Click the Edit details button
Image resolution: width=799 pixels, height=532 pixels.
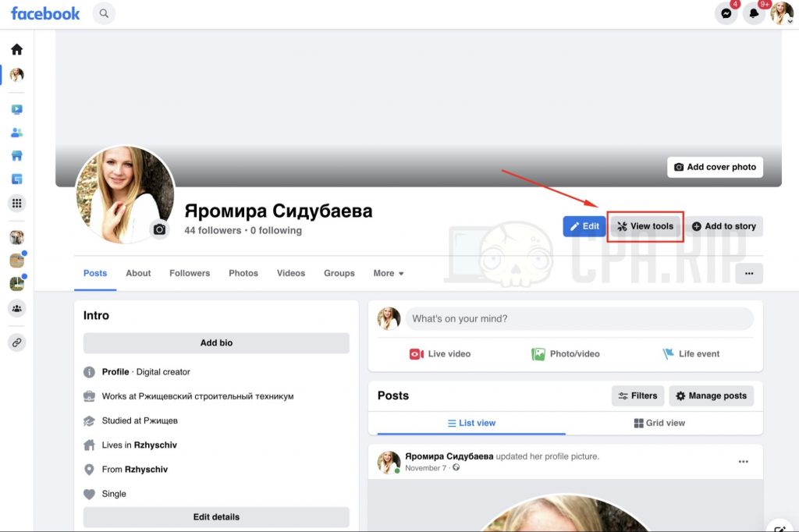point(217,516)
